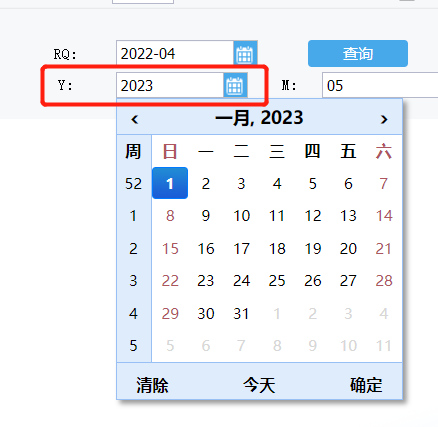The image size is (438, 427).
Task: Select January 2 in calendar
Action: [x=206, y=184]
